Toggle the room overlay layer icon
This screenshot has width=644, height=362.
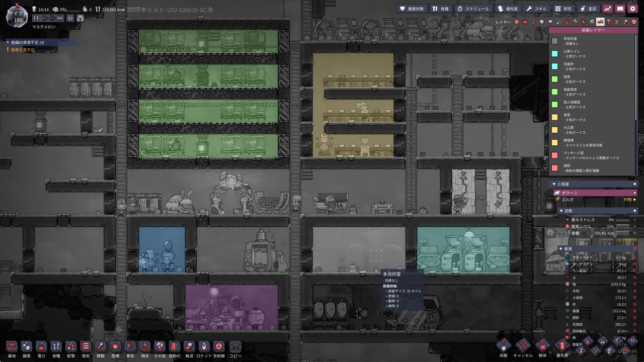click(x=600, y=22)
